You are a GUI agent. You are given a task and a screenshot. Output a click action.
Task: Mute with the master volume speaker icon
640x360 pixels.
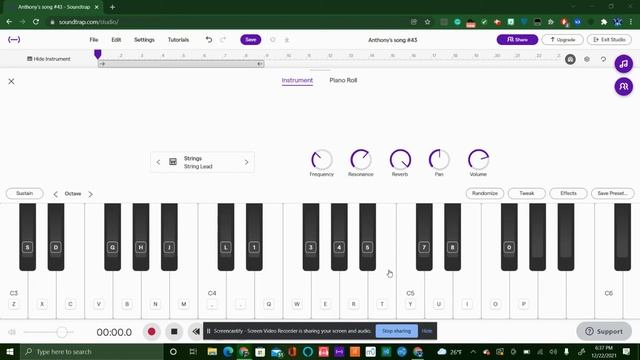[x=12, y=332]
